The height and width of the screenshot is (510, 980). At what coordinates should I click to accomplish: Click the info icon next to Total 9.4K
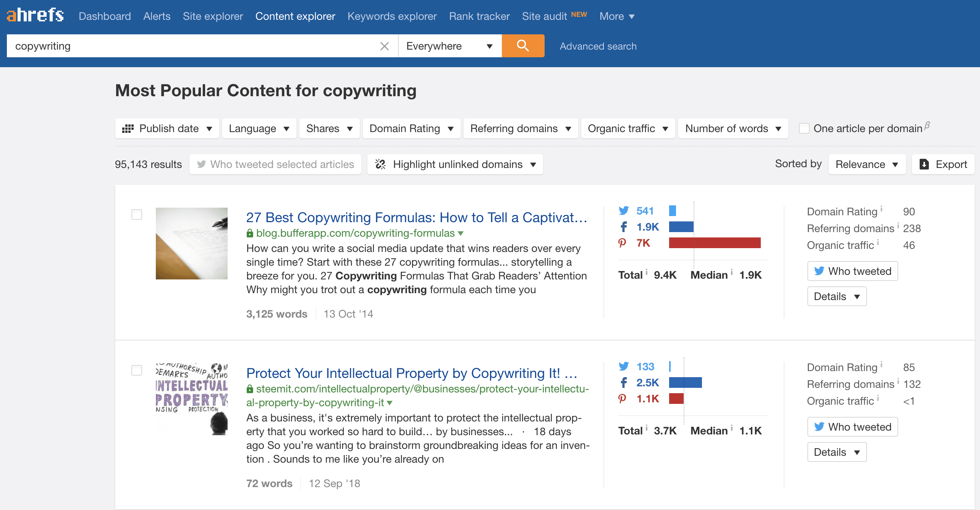647,272
